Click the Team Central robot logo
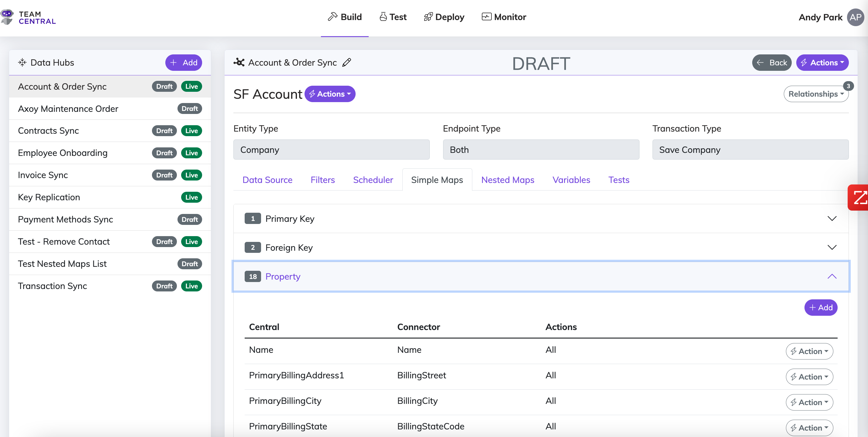The image size is (868, 437). click(7, 17)
